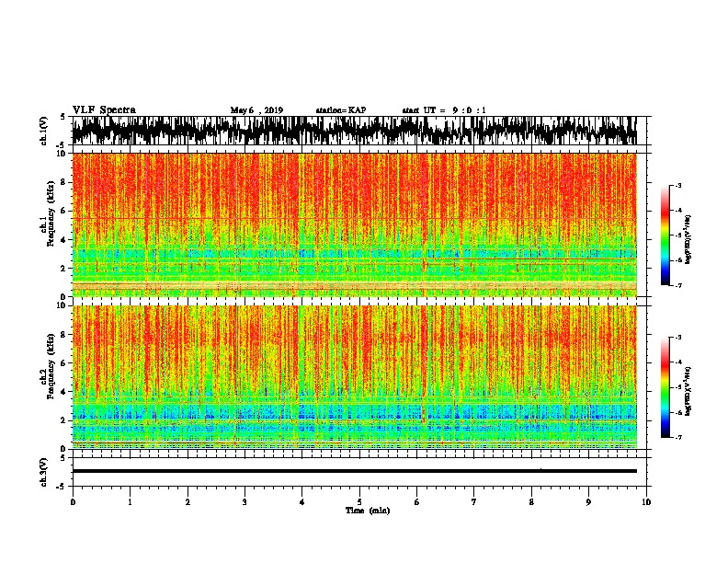Click the time axis tick label "4"
The width and height of the screenshot is (728, 563).
point(301,502)
